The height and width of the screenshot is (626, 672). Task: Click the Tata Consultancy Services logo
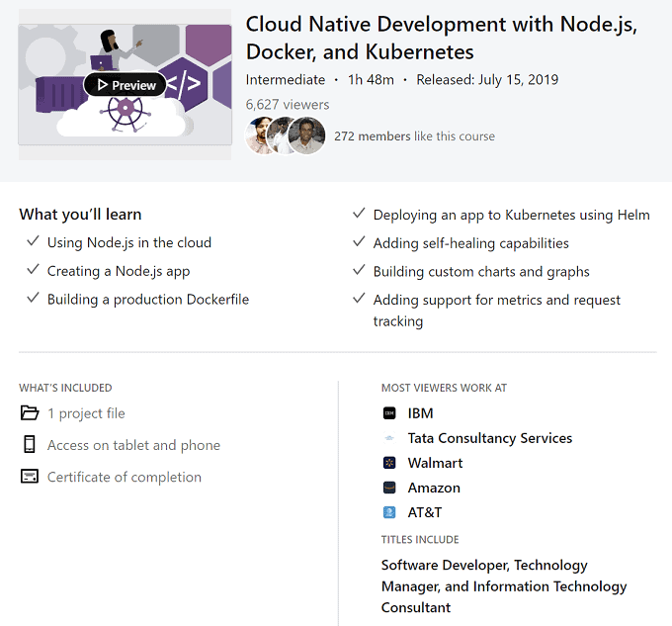click(x=389, y=438)
